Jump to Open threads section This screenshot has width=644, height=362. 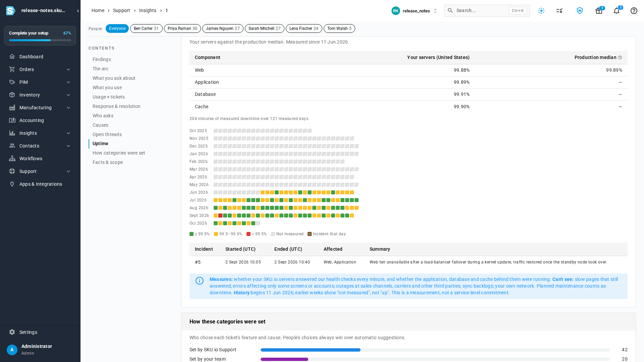click(107, 134)
